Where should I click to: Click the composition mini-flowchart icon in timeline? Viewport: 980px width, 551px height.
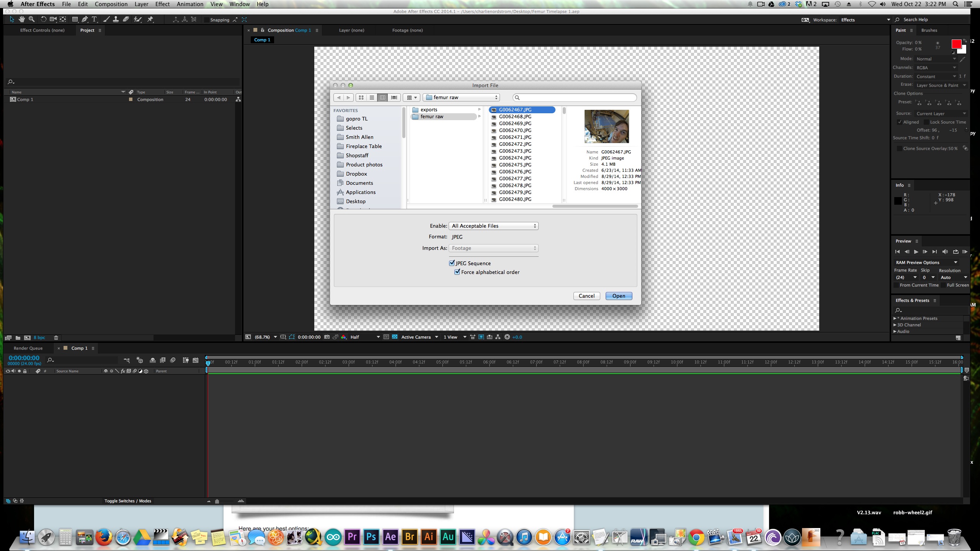pyautogui.click(x=127, y=360)
